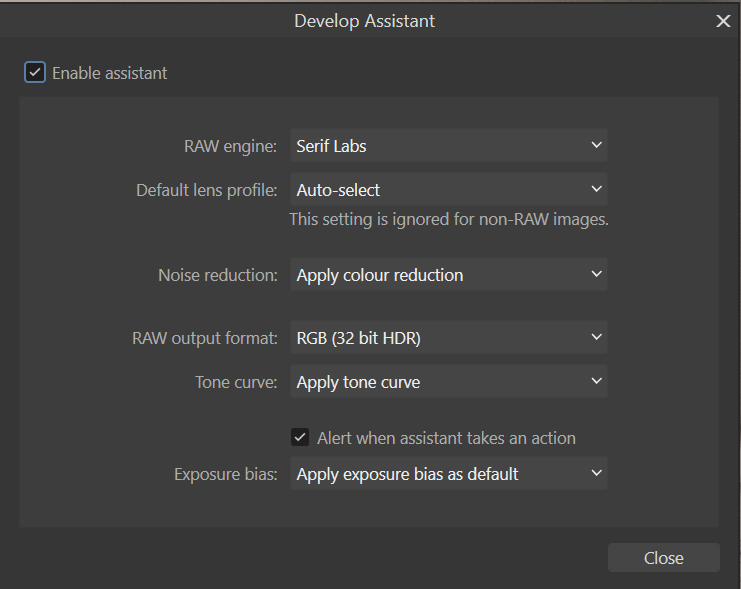
Task: Click the chevron arrow beside Apply tone curve
Action: coord(596,381)
